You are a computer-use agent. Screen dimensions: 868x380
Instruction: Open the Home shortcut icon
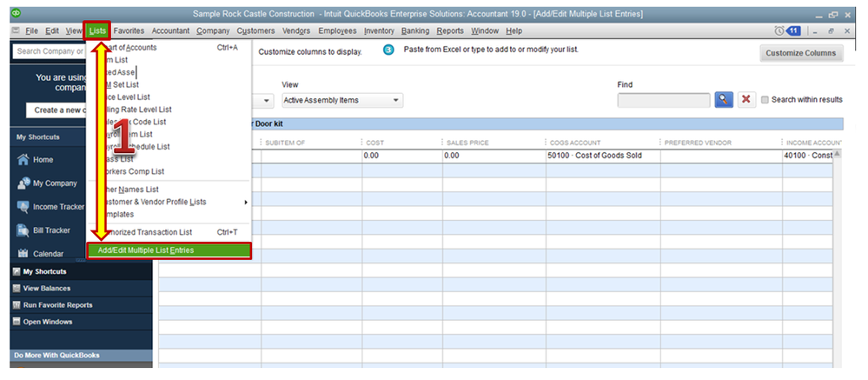(23, 159)
